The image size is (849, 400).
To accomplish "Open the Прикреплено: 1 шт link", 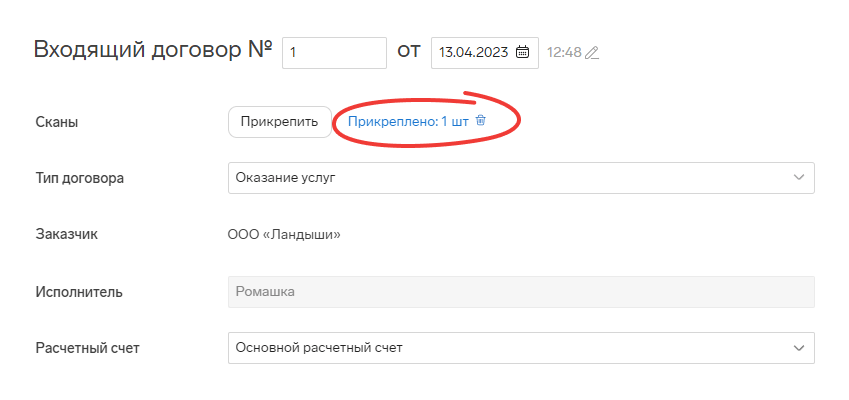I will [408, 122].
